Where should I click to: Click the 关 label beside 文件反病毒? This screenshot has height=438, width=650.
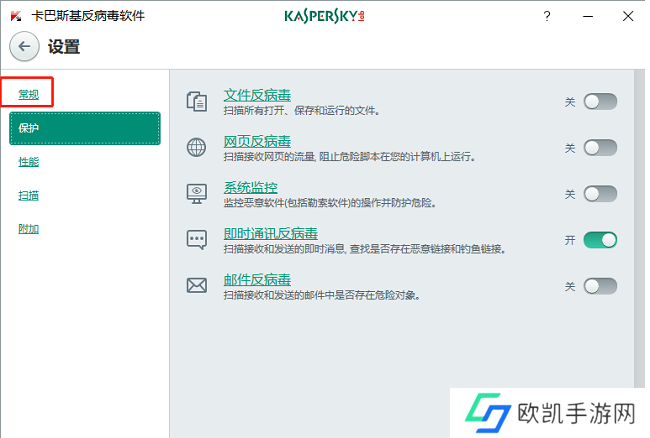(570, 102)
